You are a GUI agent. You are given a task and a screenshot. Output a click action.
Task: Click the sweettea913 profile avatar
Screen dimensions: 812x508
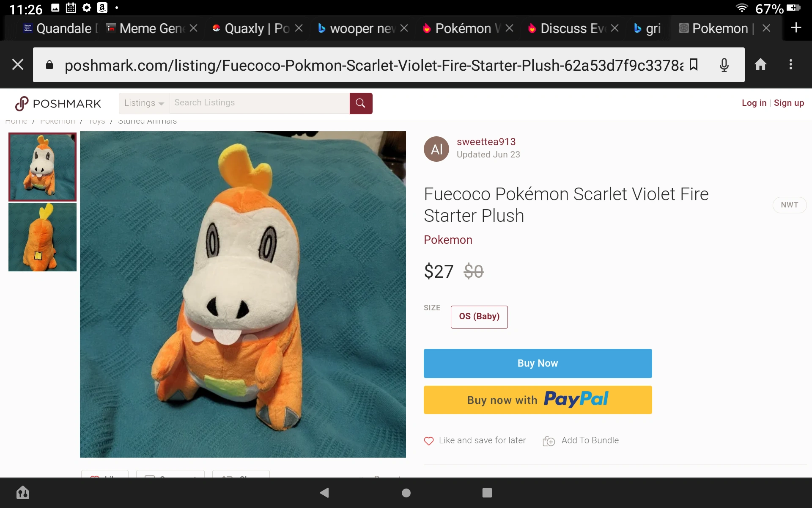click(x=436, y=149)
